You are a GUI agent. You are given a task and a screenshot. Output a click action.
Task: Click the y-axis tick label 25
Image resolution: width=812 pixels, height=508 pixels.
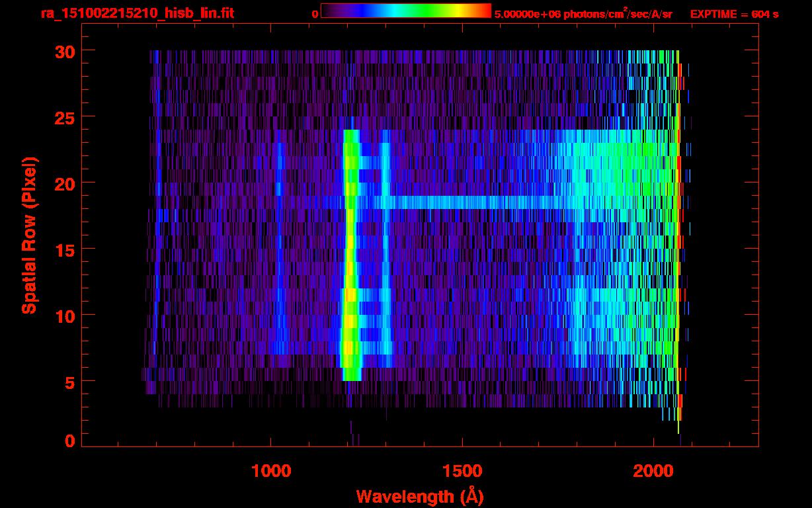pyautogui.click(x=64, y=117)
